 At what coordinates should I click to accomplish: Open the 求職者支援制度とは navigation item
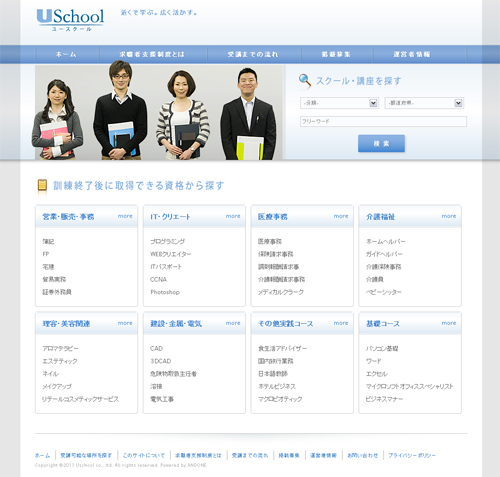152,54
